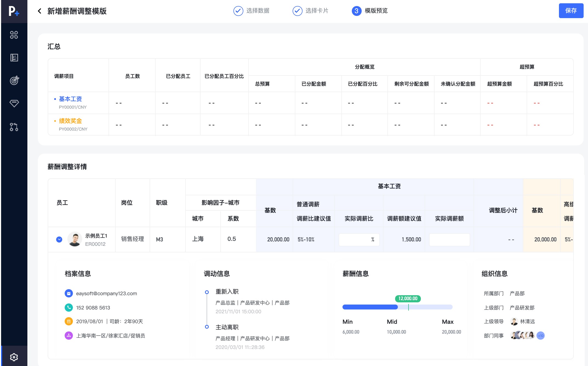This screenshot has width=588, height=366.
Task: Click the P+ logo at top left
Action: [14, 11]
